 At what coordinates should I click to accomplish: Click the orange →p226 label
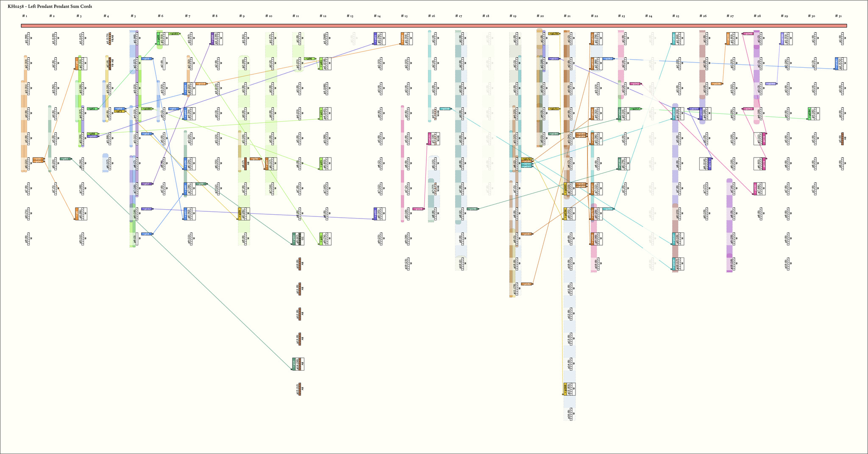tap(716, 84)
